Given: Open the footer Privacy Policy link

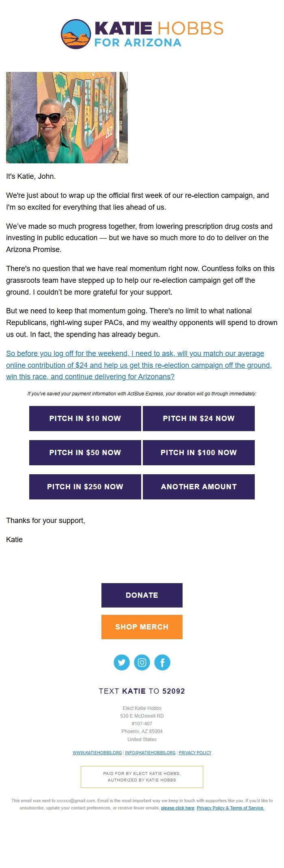Looking at the screenshot, I should [195, 753].
